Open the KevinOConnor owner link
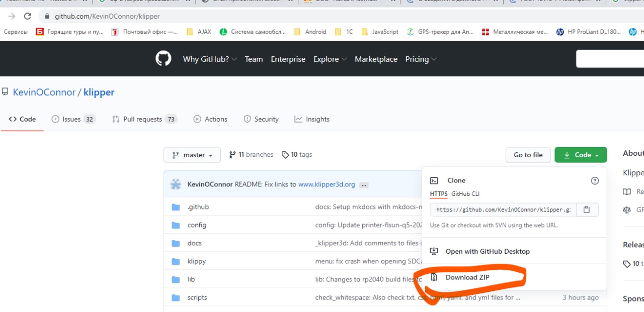Screen dimensions: 644x312 point(44,92)
